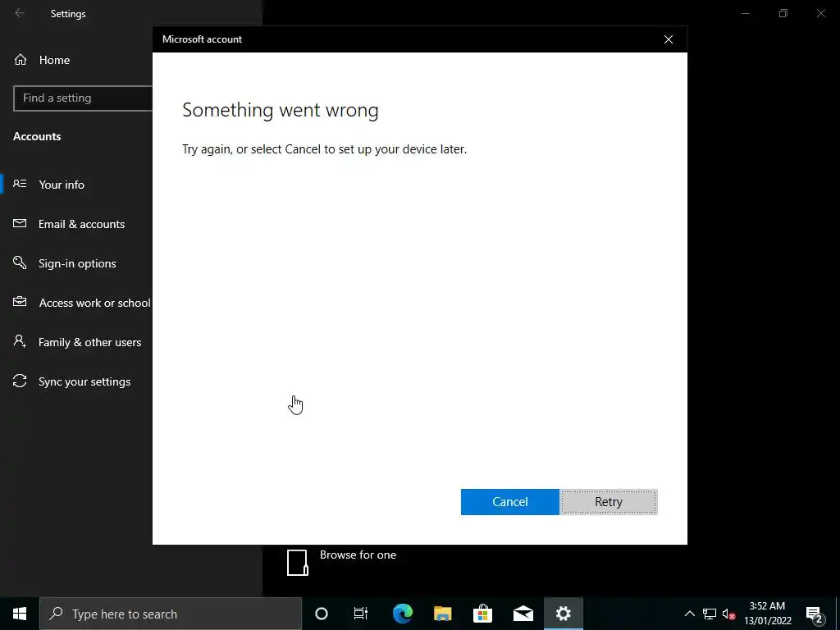840x630 pixels.
Task: Click the 'Accounts' section heading
Action: point(37,136)
